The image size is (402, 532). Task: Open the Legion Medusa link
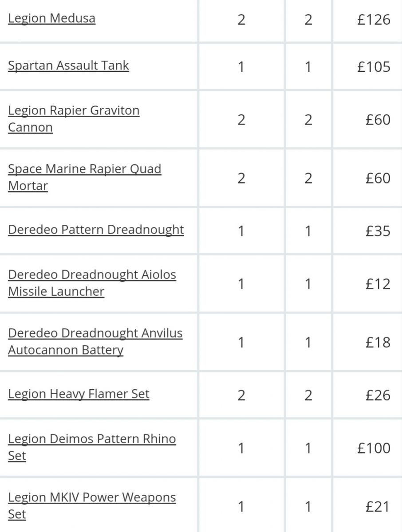click(x=51, y=19)
